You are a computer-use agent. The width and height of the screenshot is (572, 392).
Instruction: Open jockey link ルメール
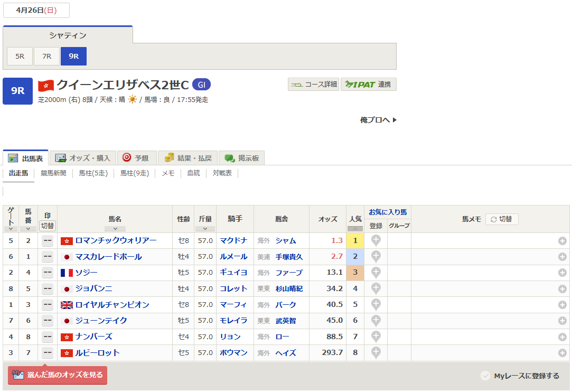click(233, 257)
